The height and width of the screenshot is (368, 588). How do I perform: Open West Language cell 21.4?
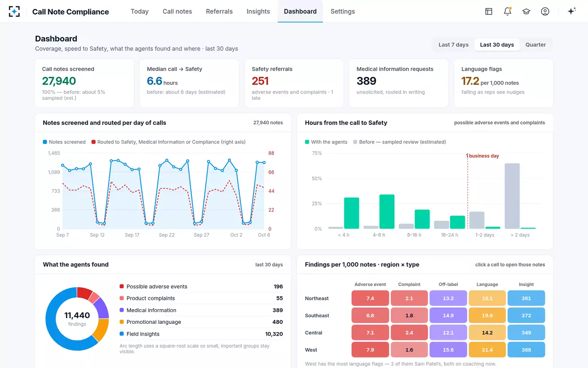point(487,350)
